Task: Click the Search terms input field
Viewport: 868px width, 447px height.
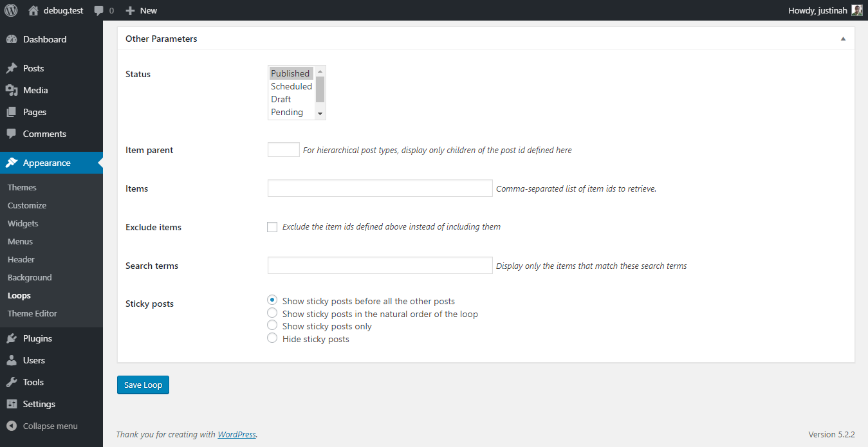Action: (x=380, y=265)
